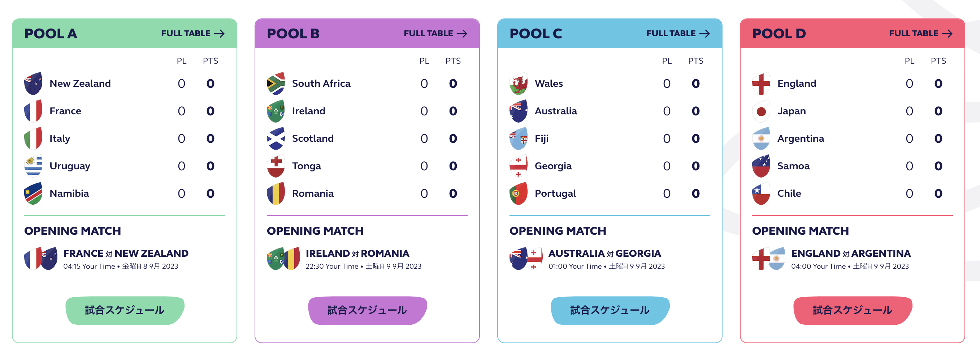The image size is (980, 358).
Task: Click the Fiji flag icon
Action: [x=519, y=138]
